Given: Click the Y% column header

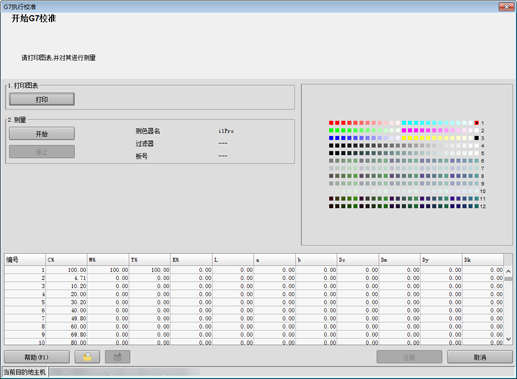Looking at the screenshot, I should coord(150,260).
